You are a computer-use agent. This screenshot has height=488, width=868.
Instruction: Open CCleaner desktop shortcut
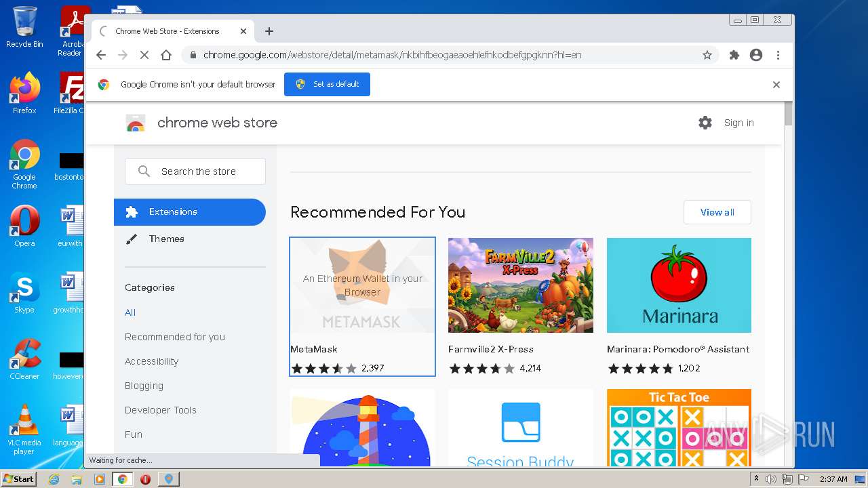[24, 359]
